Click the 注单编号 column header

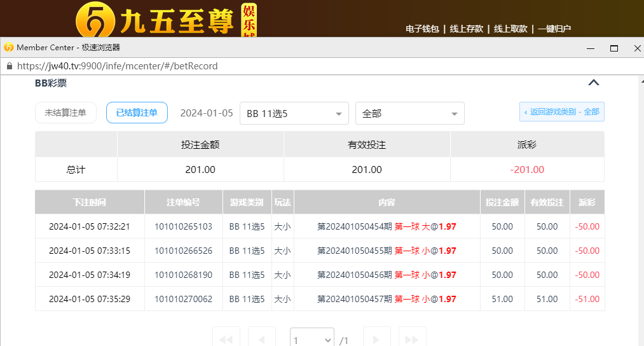click(x=183, y=202)
